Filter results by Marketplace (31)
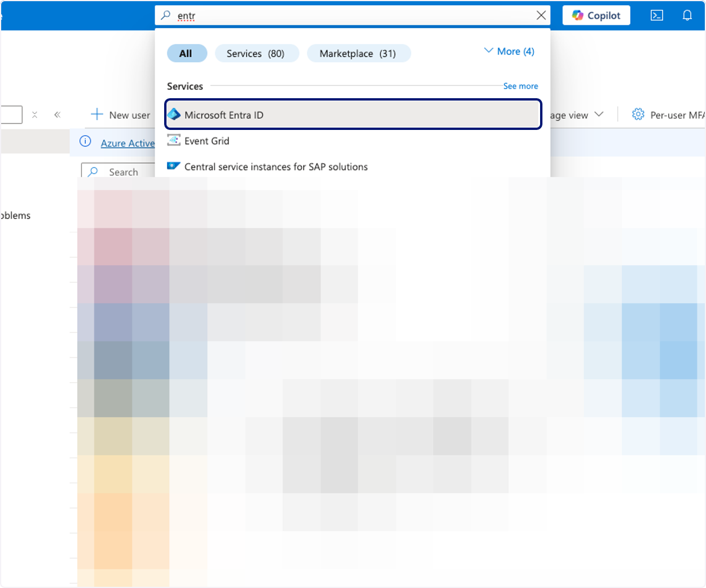 (x=359, y=54)
